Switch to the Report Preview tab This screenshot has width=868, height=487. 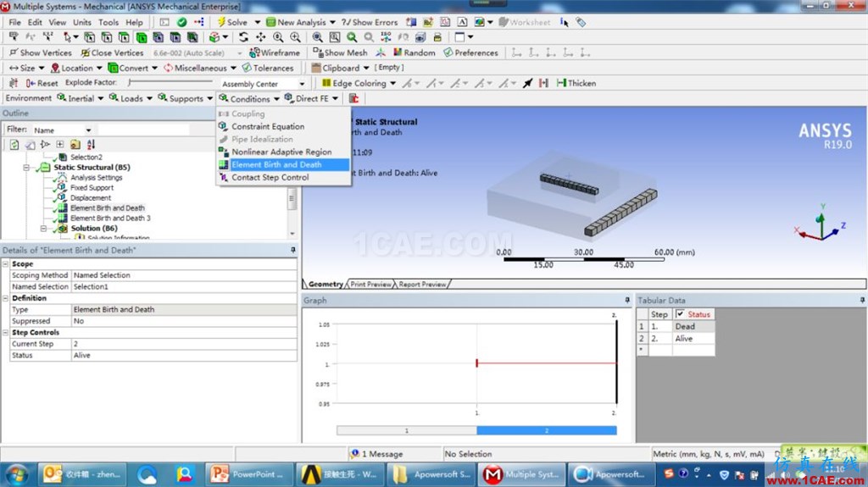pos(422,284)
